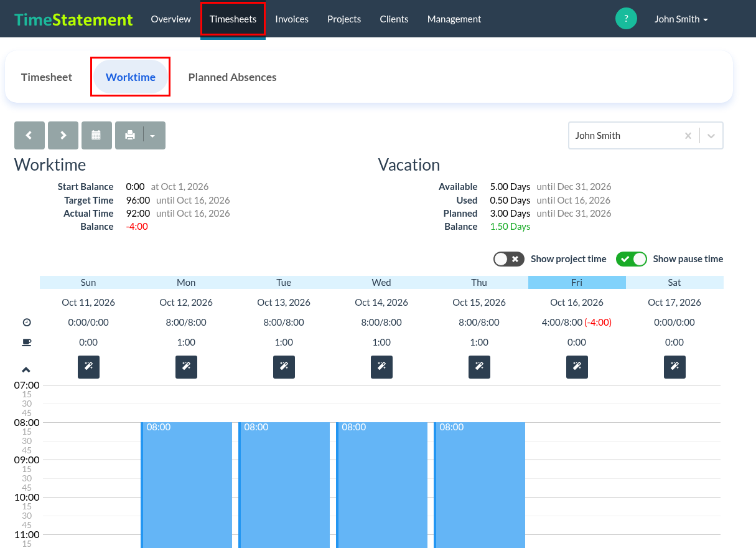Switch to the Timesheet tab
The image size is (756, 548).
(47, 77)
